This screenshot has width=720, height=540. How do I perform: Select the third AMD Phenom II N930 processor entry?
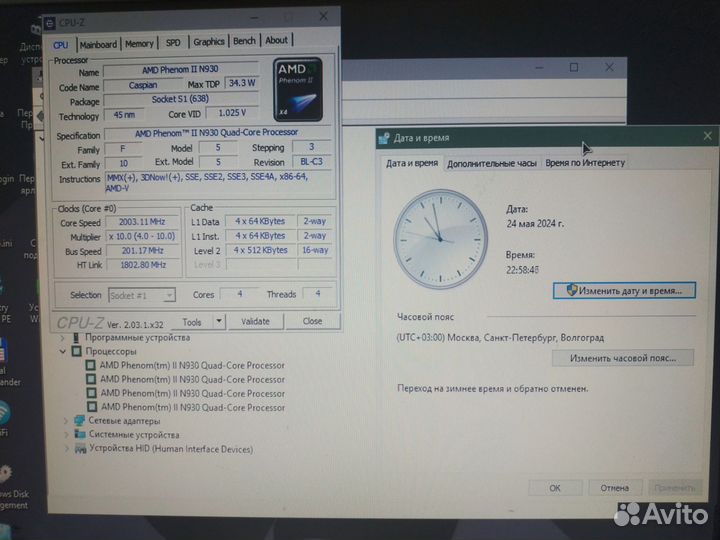pos(193,394)
